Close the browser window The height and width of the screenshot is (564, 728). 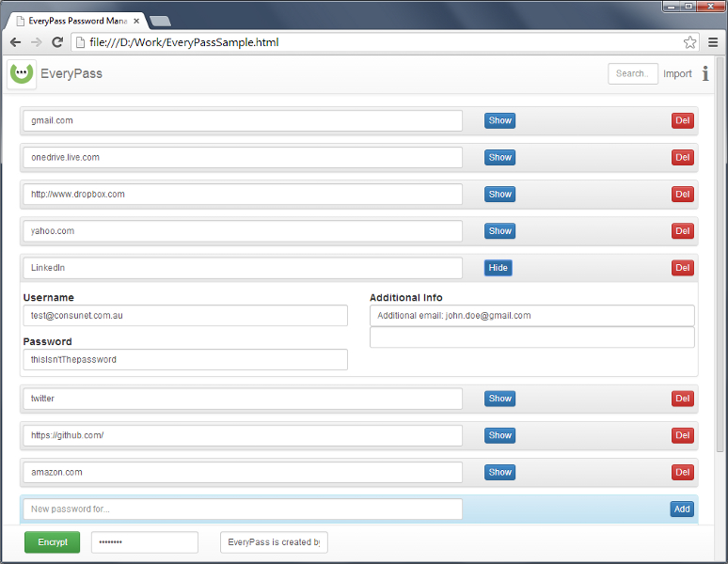coord(710,7)
